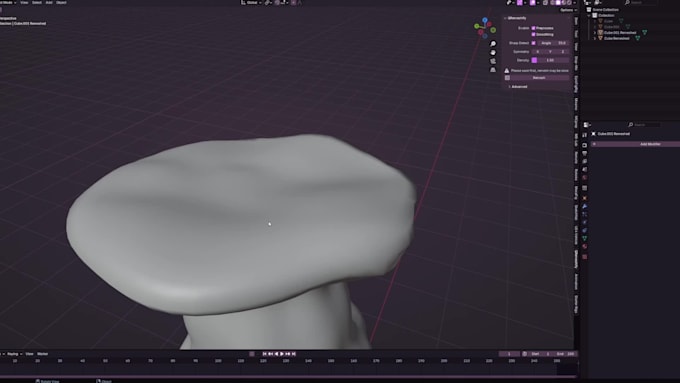The width and height of the screenshot is (680, 383).
Task: Toggle Symmetry X button
Action: pyautogui.click(x=538, y=52)
